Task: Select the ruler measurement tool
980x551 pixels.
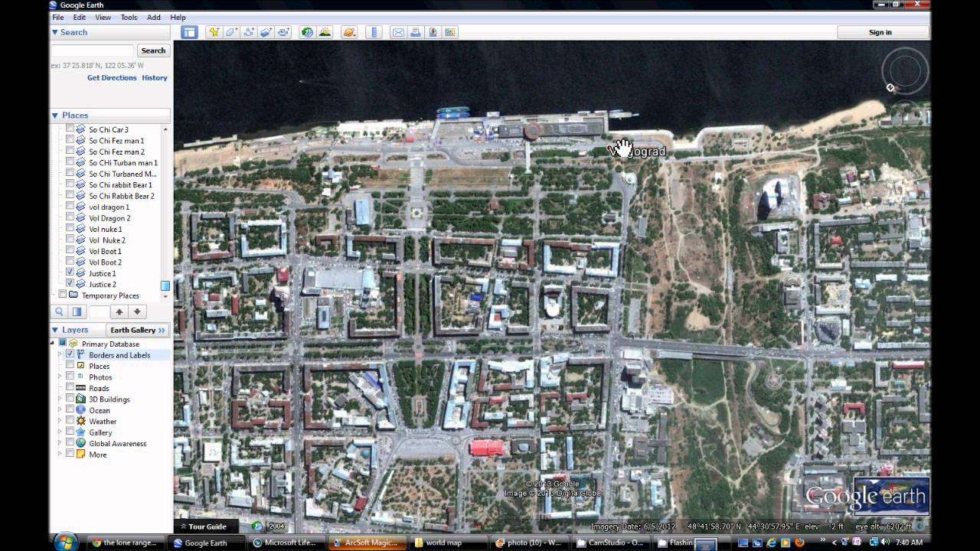Action: pyautogui.click(x=374, y=32)
